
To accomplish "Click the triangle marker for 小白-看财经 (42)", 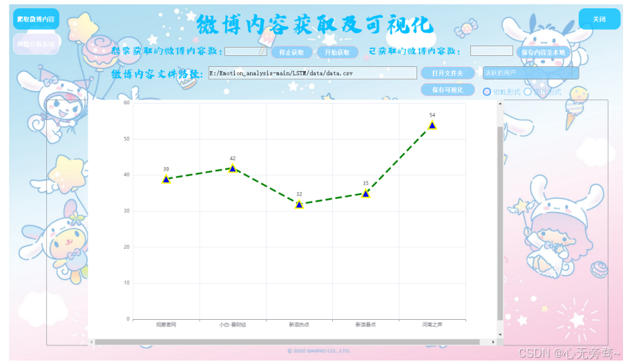I will pyautogui.click(x=233, y=169).
